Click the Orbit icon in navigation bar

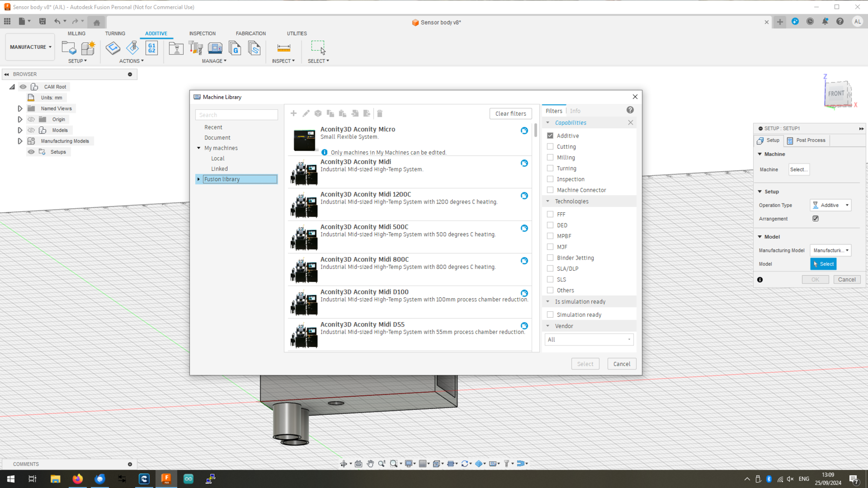click(x=344, y=464)
